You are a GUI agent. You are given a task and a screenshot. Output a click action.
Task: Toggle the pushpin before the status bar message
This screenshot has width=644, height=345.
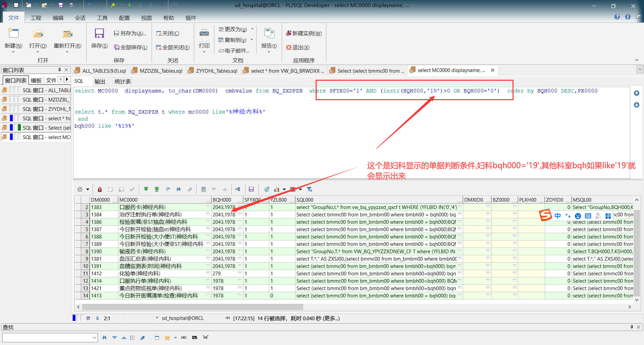(227, 318)
